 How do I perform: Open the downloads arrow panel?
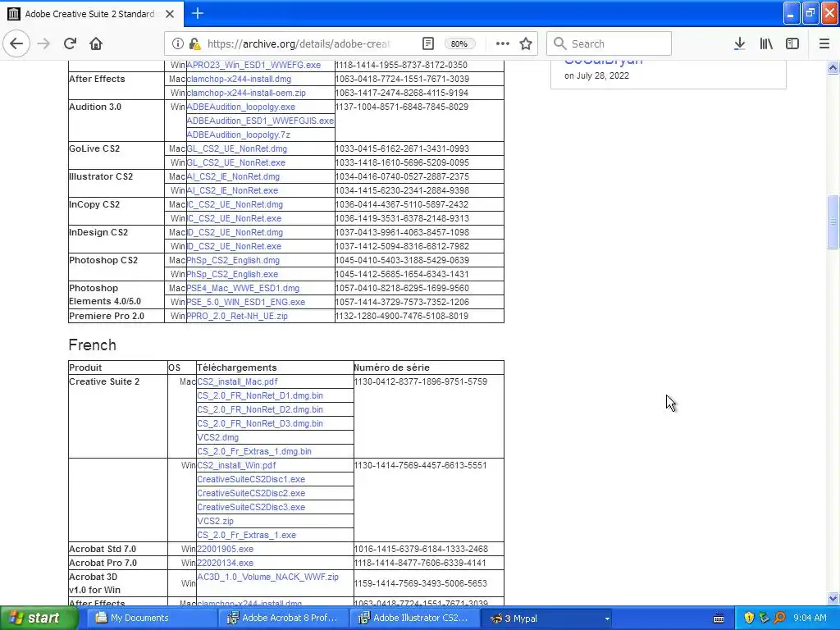click(739, 43)
